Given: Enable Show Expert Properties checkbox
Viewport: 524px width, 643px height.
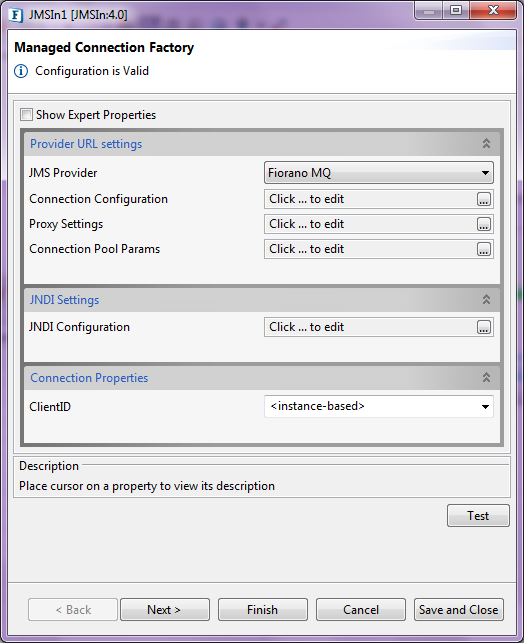Looking at the screenshot, I should tap(26, 114).
